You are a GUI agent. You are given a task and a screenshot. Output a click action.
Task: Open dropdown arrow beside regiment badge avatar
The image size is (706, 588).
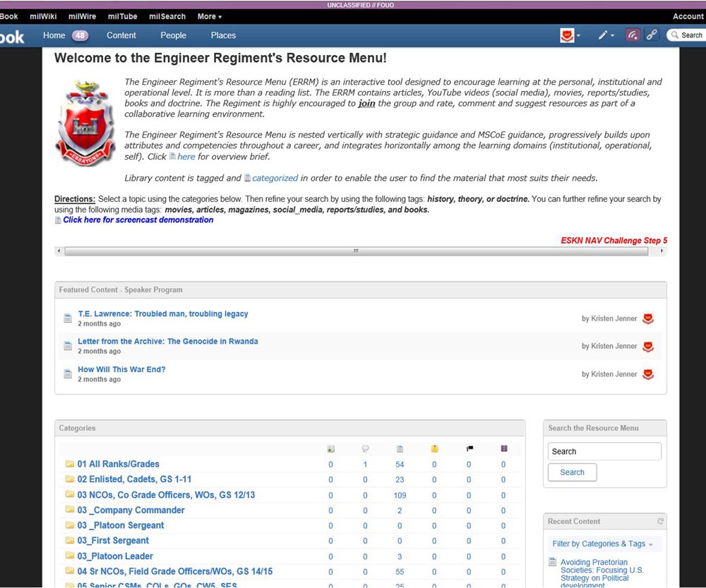[579, 35]
